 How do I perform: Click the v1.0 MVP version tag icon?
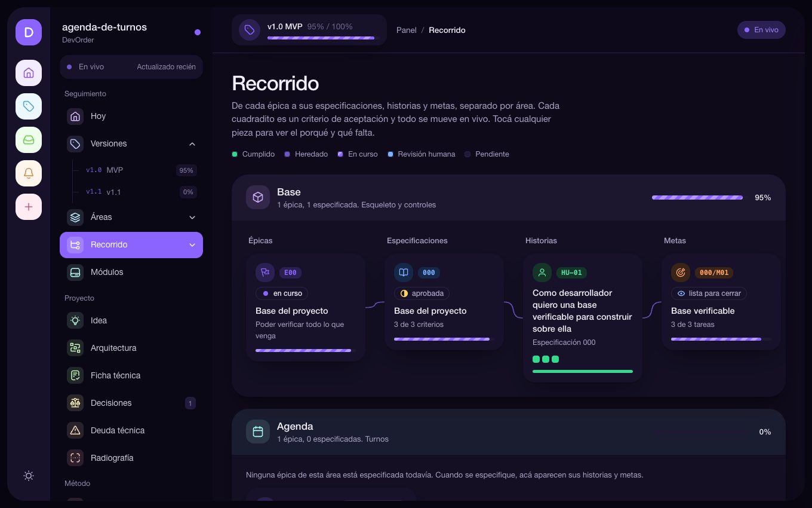point(250,30)
